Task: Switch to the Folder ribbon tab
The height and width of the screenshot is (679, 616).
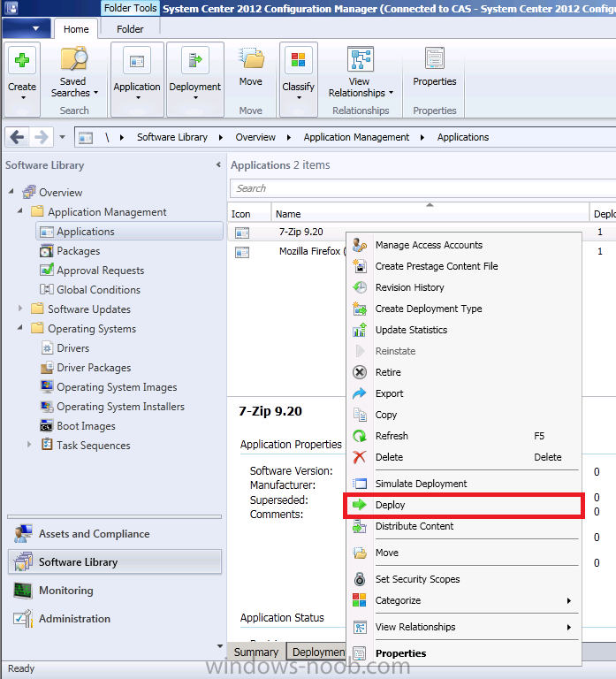Action: click(130, 29)
